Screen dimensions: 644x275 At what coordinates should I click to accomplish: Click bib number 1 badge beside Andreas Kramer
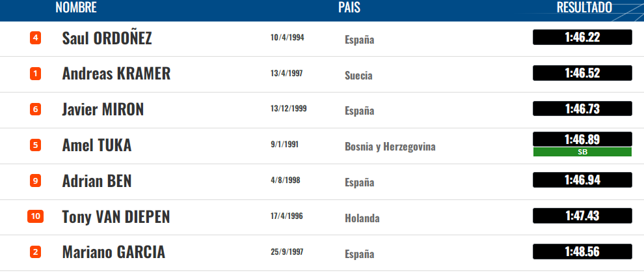point(35,74)
